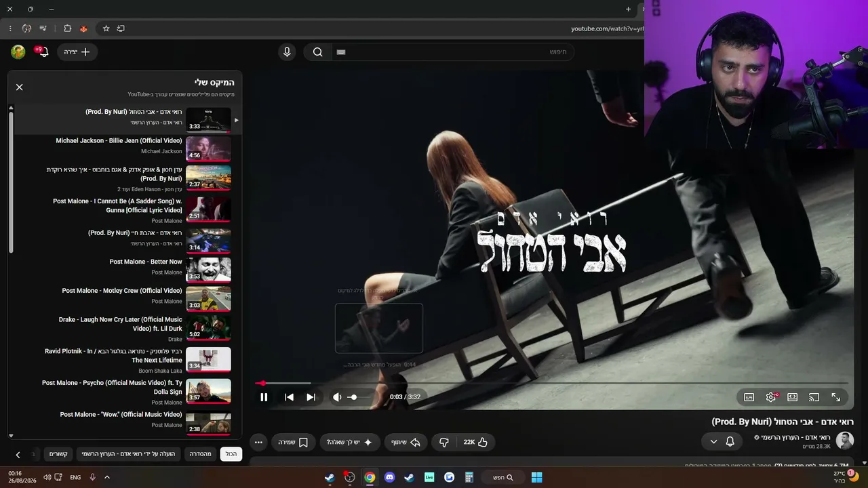The image size is (868, 488).
Task: Bookmark this page with the star
Action: [106, 28]
